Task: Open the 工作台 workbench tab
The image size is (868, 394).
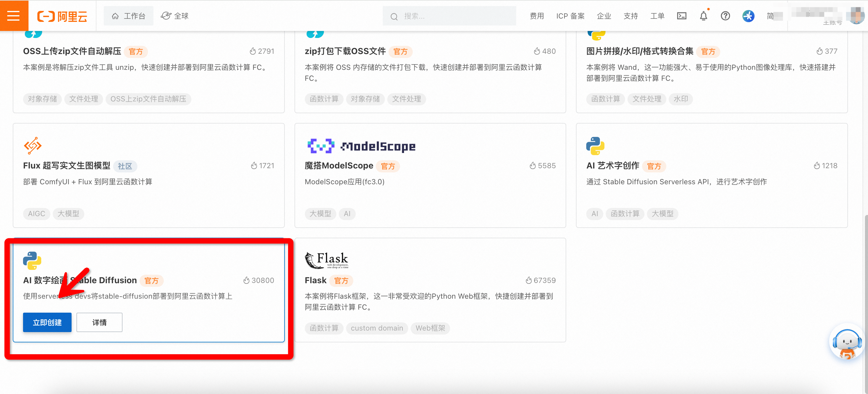Action: tap(128, 16)
